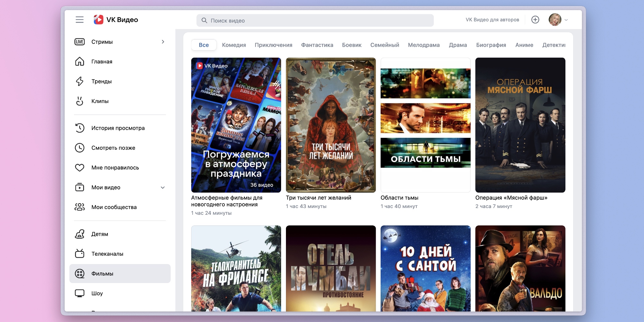Open VK Видео для авторов link
This screenshot has width=644, height=322.
coord(492,20)
